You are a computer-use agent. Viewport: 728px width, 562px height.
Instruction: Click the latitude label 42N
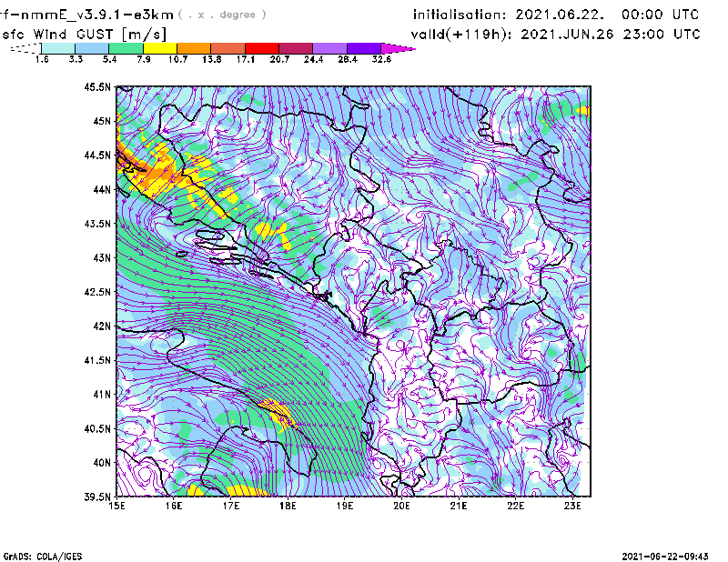(x=102, y=326)
